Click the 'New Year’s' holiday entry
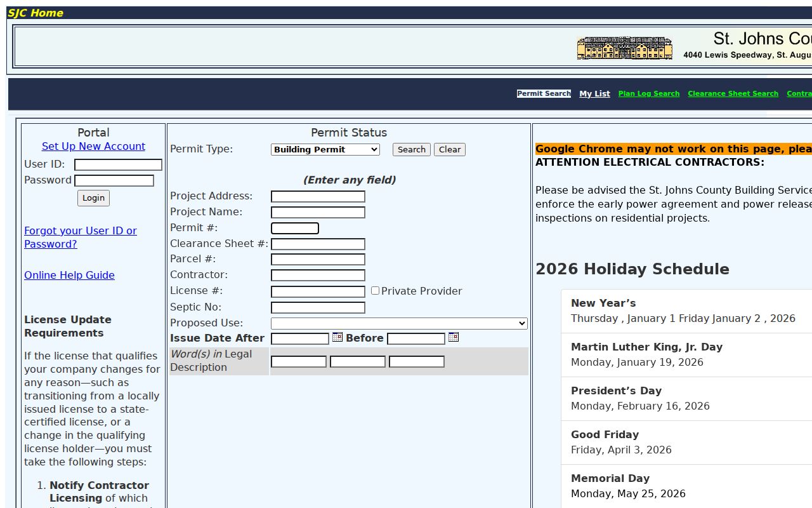Image resolution: width=812 pixels, height=508 pixels. click(686, 311)
